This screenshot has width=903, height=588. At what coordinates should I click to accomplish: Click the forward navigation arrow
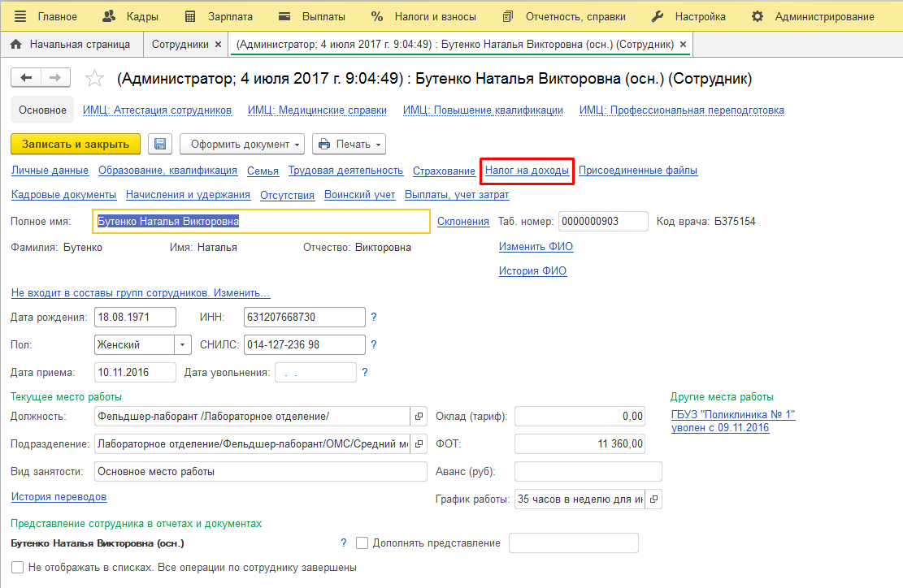[55, 77]
